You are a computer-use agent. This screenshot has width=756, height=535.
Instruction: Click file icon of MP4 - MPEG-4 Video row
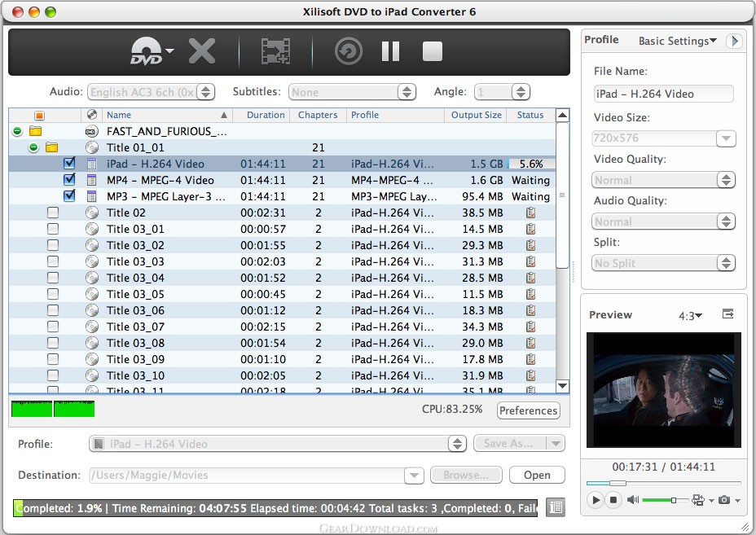(x=91, y=180)
